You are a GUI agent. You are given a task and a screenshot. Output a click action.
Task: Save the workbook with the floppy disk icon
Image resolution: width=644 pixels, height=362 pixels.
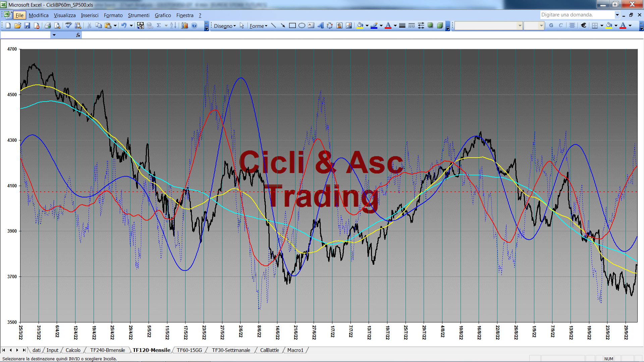[x=28, y=26]
